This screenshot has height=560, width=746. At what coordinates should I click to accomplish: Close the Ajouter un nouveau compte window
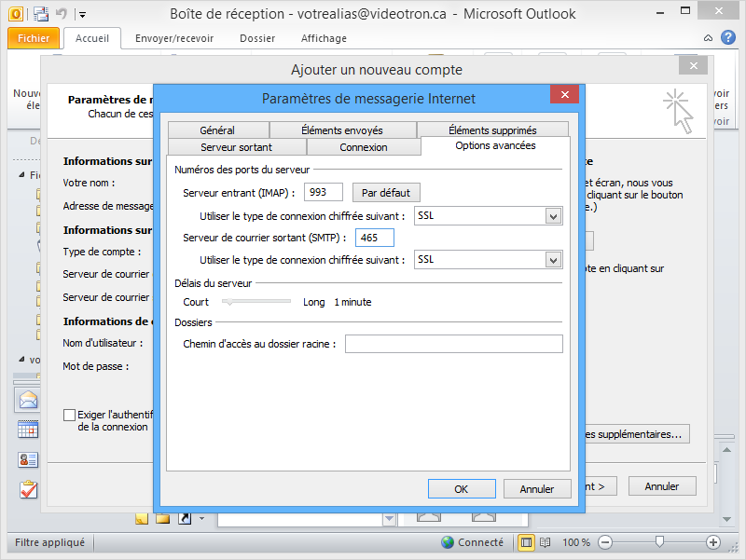pos(694,65)
